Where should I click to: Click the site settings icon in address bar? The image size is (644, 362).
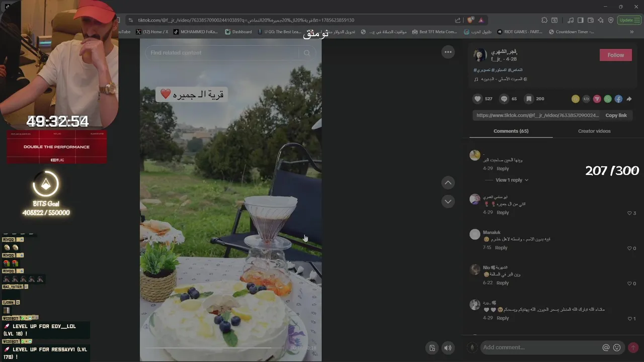(x=130, y=20)
